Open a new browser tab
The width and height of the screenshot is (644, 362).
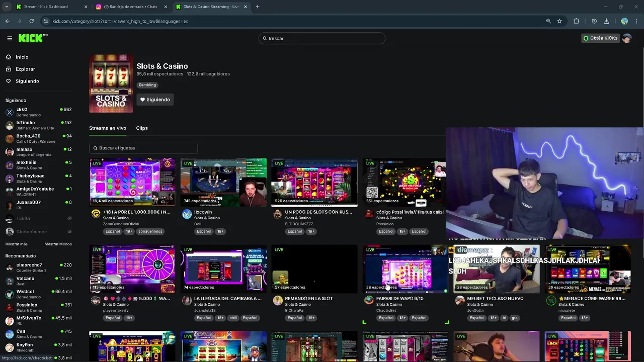click(257, 7)
